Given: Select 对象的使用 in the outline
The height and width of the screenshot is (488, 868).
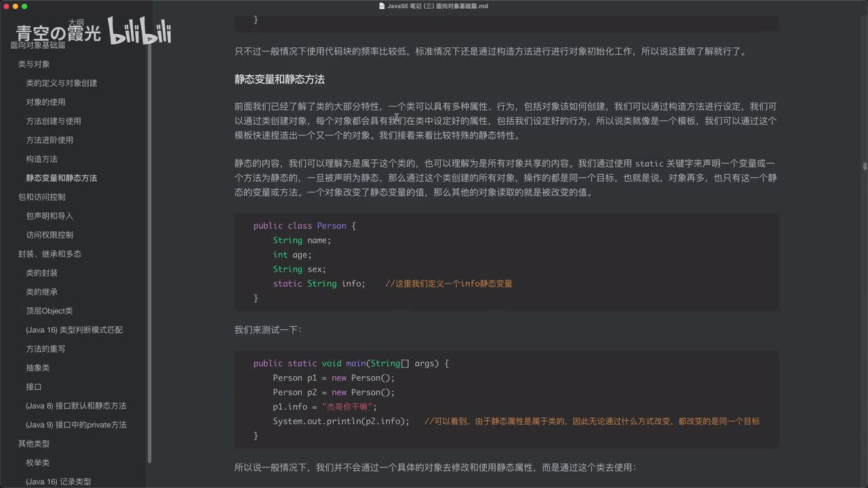Looking at the screenshot, I should coord(46,102).
